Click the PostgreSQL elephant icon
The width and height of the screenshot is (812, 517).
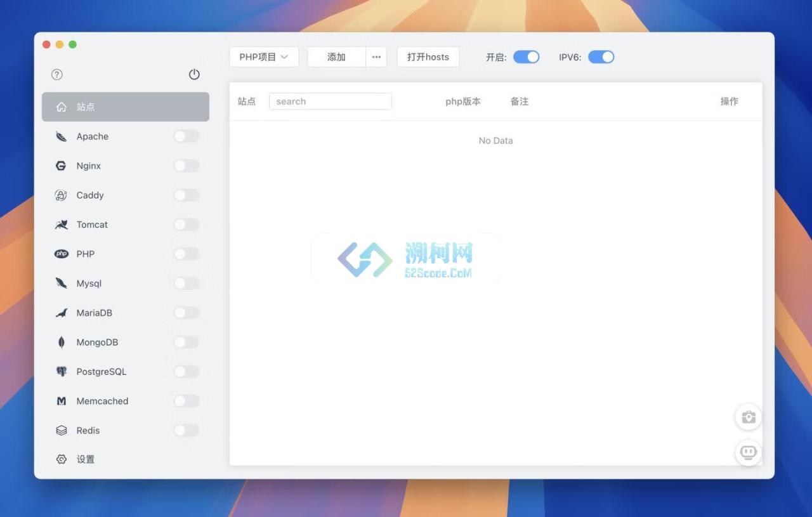[x=62, y=372]
